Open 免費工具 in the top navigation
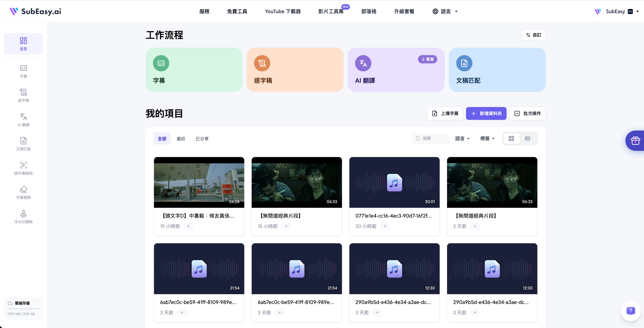 coord(237,11)
